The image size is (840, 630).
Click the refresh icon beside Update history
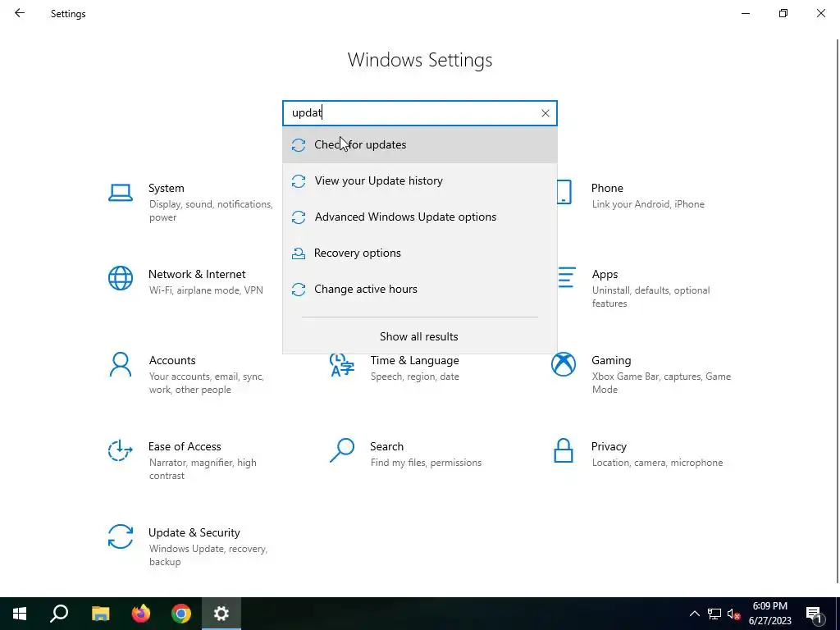299,181
